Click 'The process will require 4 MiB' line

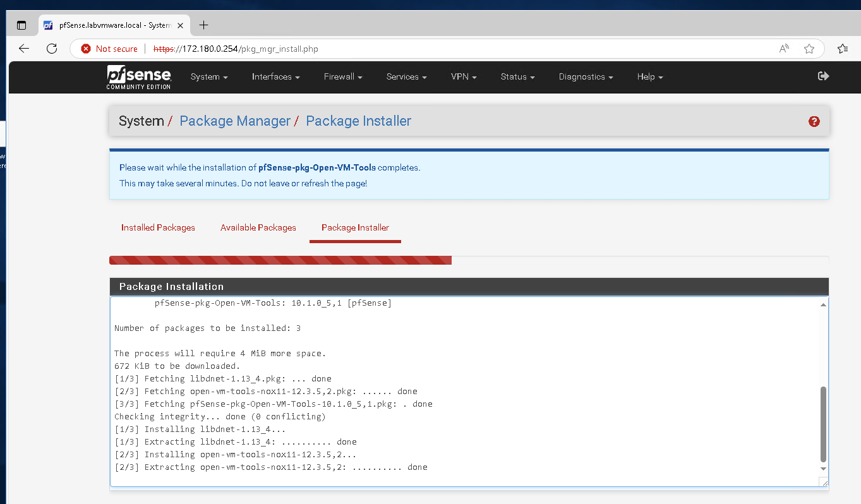coord(220,354)
